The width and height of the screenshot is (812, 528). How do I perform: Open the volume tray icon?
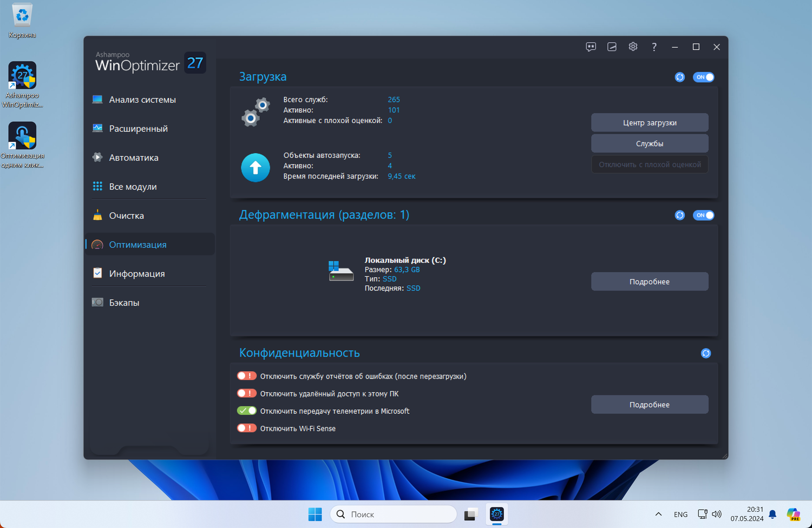tap(717, 514)
